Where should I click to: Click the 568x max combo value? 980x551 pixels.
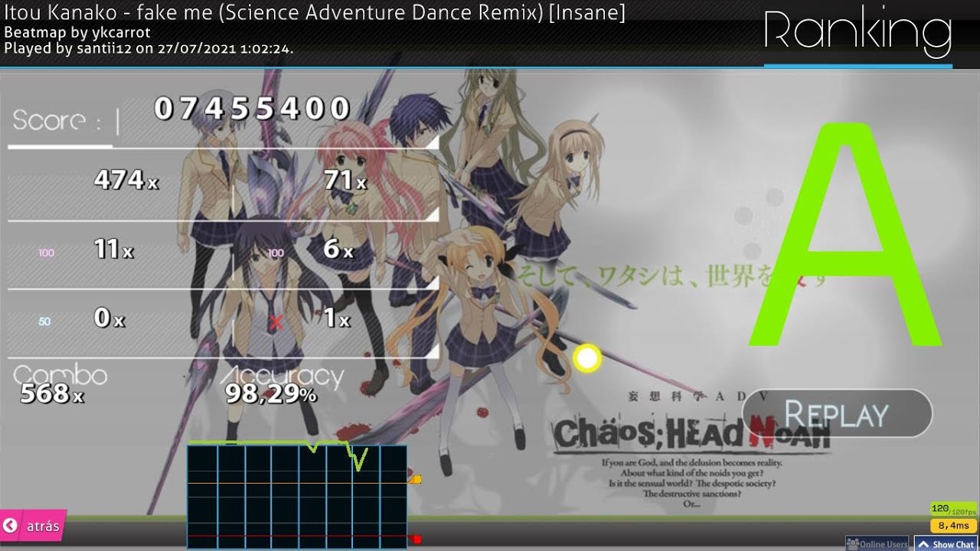tap(52, 393)
